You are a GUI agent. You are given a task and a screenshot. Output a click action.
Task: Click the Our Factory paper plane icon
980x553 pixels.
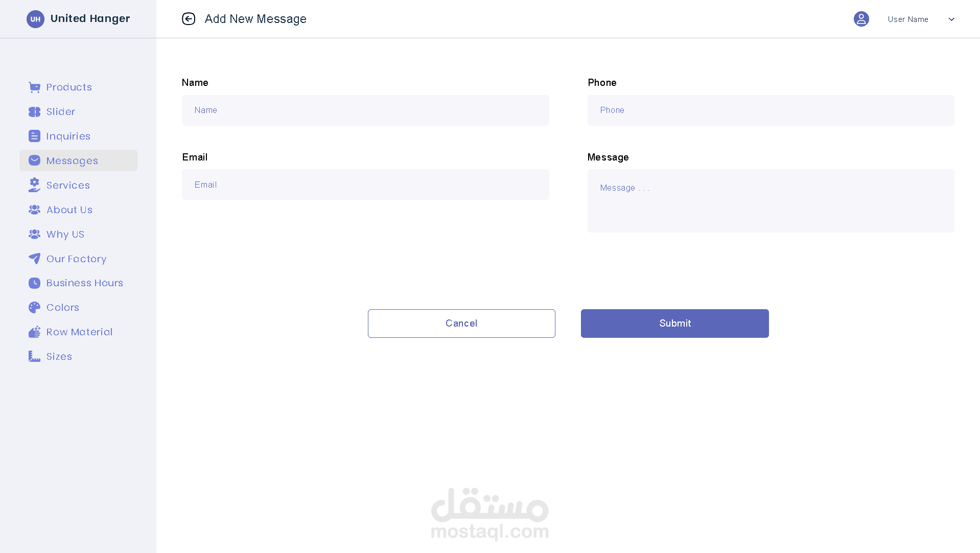34,259
